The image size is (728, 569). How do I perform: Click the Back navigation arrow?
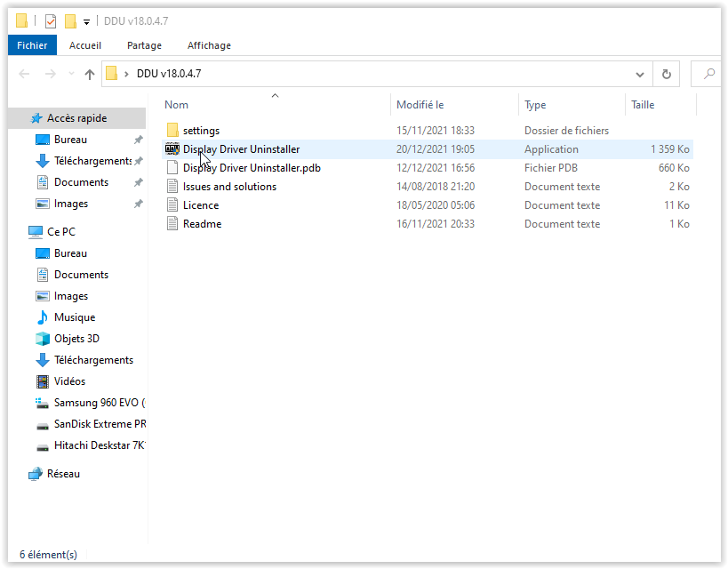point(24,74)
